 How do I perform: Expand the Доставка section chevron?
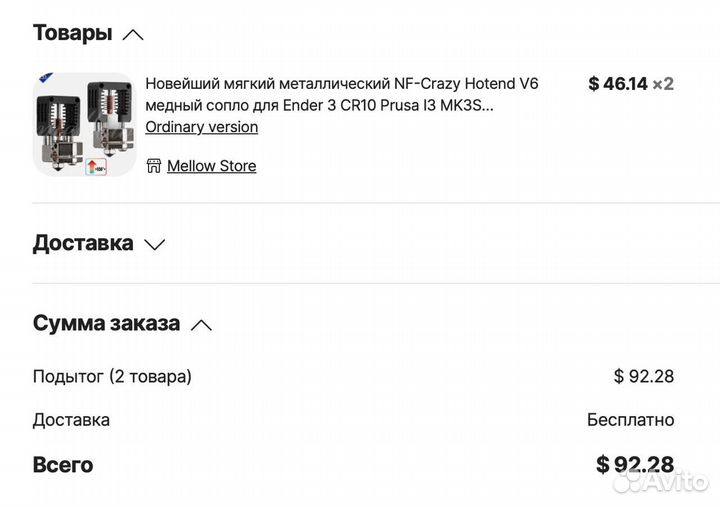pos(154,244)
